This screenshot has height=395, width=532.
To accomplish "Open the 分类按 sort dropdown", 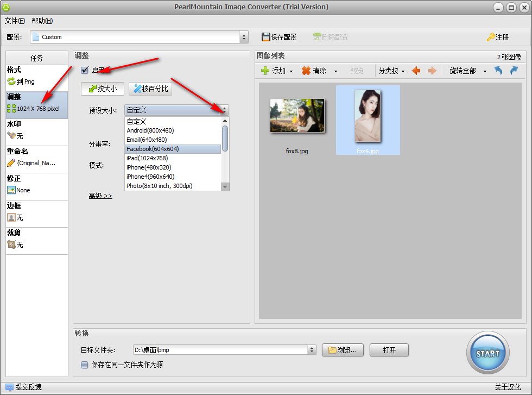I will (x=391, y=71).
